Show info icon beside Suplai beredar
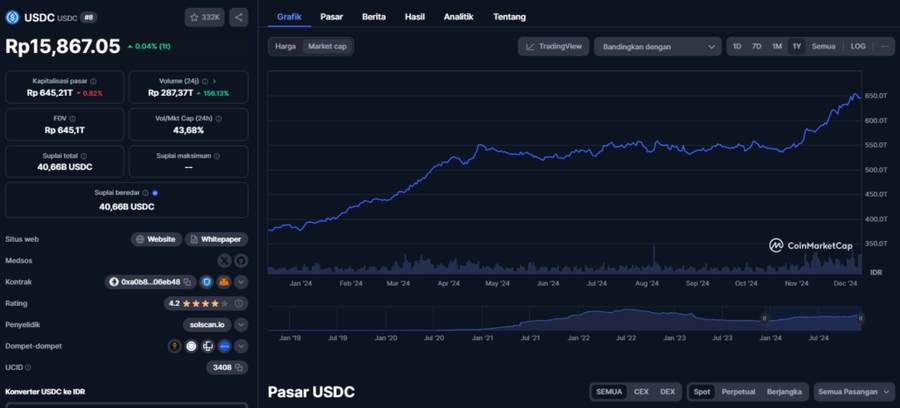The width and height of the screenshot is (900, 408). point(146,193)
